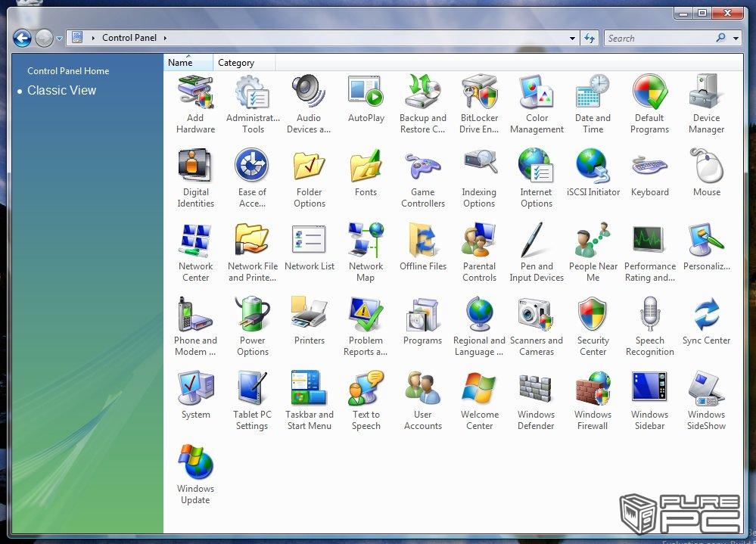756x544 pixels.
Task: Open Power Options
Action: click(252, 327)
